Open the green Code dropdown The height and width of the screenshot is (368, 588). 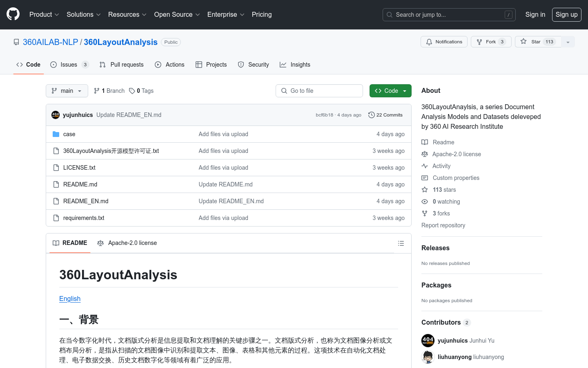coord(390,91)
